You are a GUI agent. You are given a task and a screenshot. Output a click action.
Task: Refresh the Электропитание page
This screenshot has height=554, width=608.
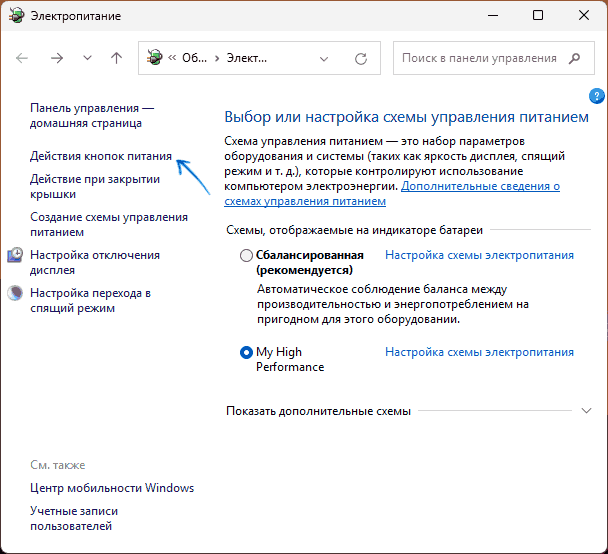point(361,59)
